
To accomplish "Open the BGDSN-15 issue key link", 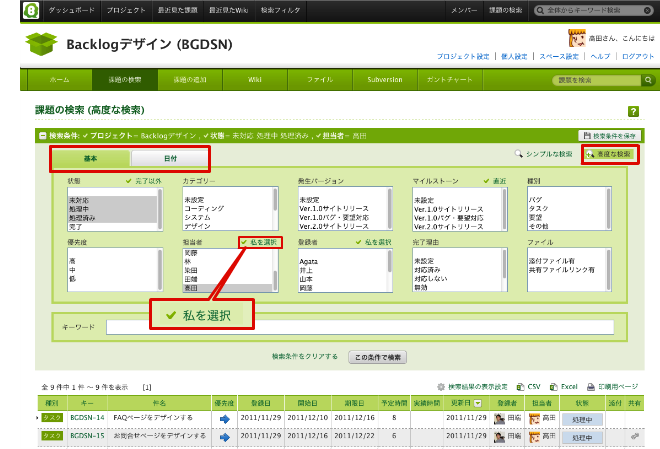I will click(87, 436).
